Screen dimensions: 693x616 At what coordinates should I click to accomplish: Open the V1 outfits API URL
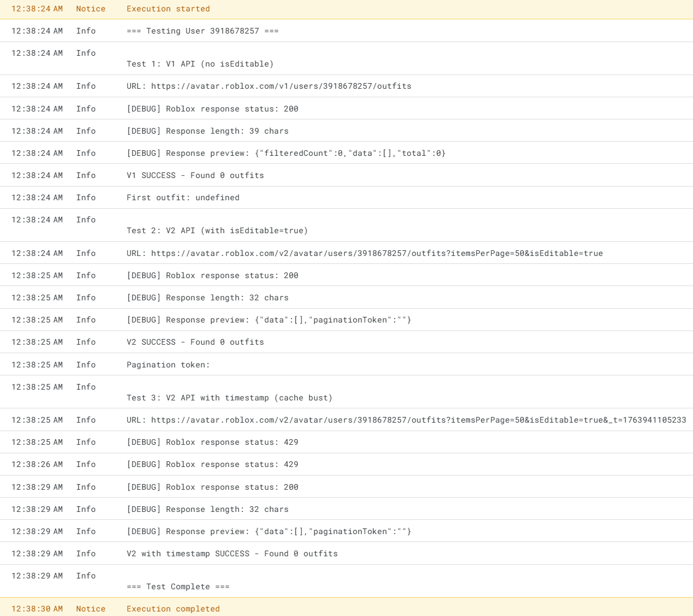click(x=268, y=86)
